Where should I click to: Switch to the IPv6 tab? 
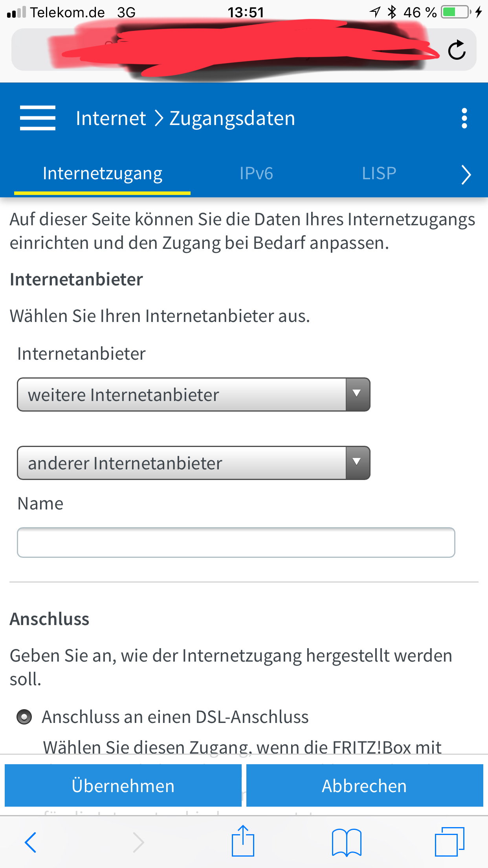[256, 173]
